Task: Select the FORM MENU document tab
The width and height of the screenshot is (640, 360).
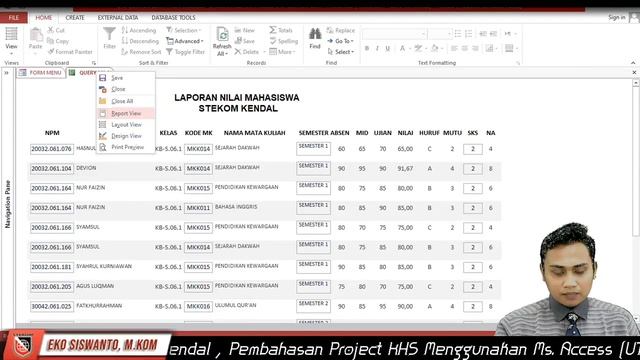Action: (x=41, y=73)
